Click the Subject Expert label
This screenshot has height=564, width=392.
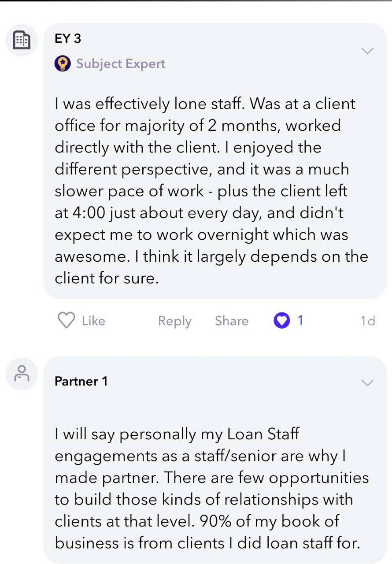121,63
